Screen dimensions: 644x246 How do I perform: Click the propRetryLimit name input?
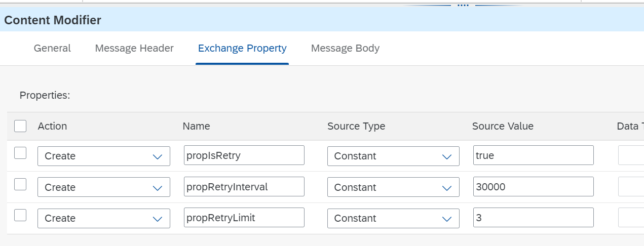[x=244, y=218]
